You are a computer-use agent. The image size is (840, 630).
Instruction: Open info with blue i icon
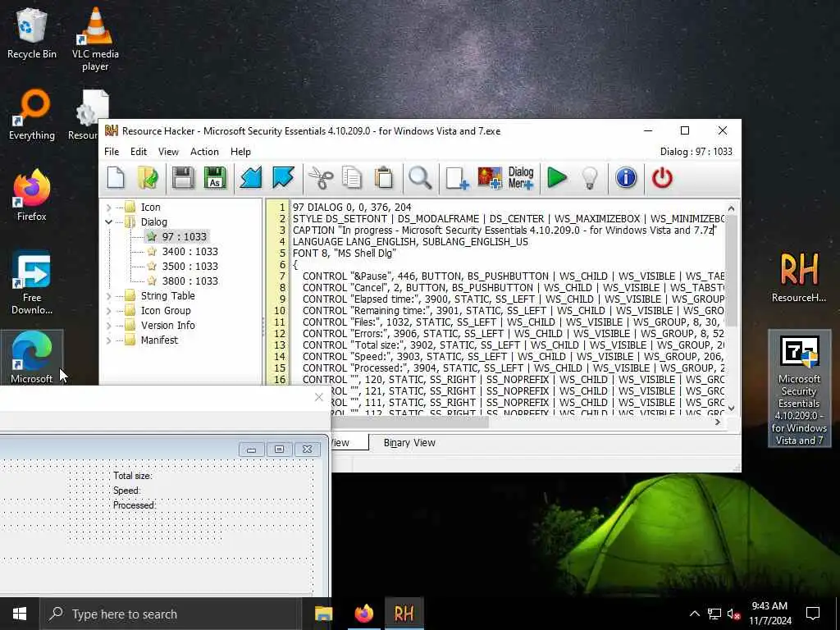(x=626, y=178)
